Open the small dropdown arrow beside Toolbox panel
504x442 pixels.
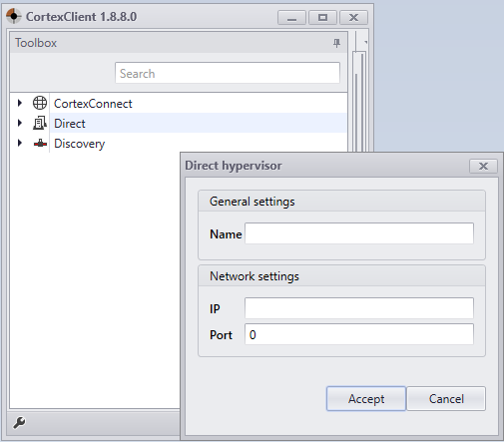(x=365, y=42)
